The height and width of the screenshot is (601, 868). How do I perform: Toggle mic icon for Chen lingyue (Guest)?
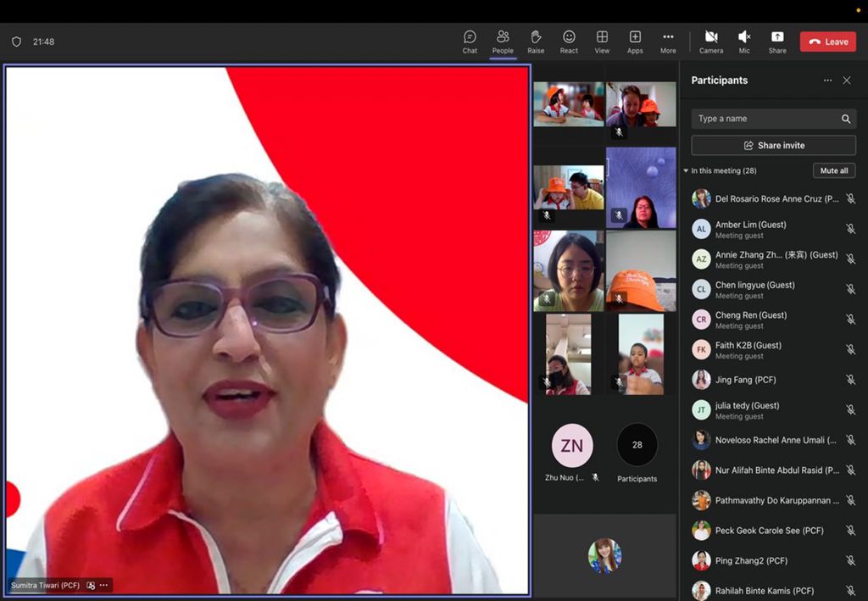click(851, 289)
